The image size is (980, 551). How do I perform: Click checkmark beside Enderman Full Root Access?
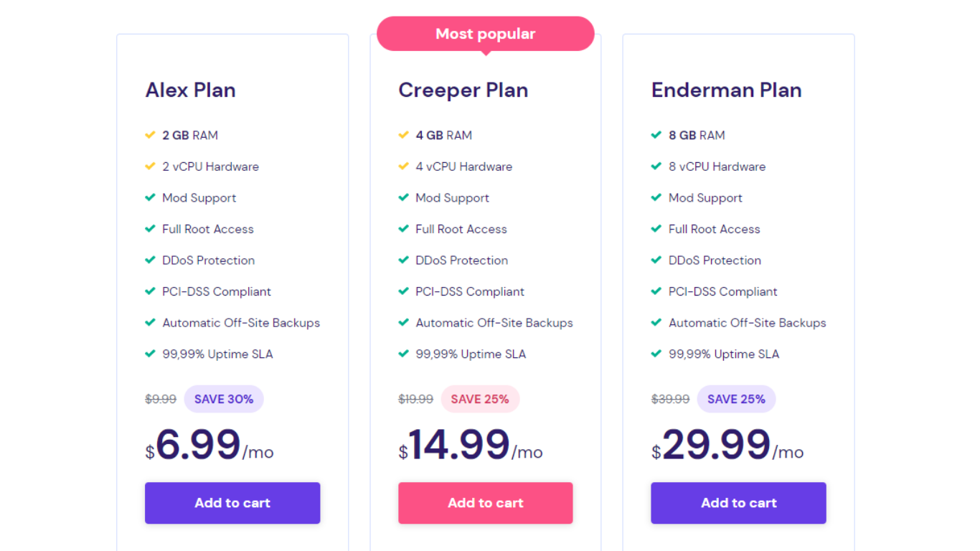(656, 229)
